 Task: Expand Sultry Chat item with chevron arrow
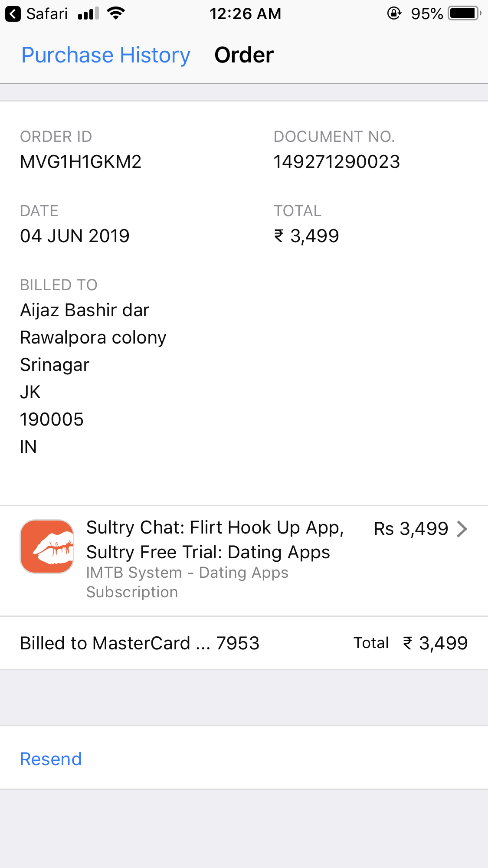pos(462,529)
